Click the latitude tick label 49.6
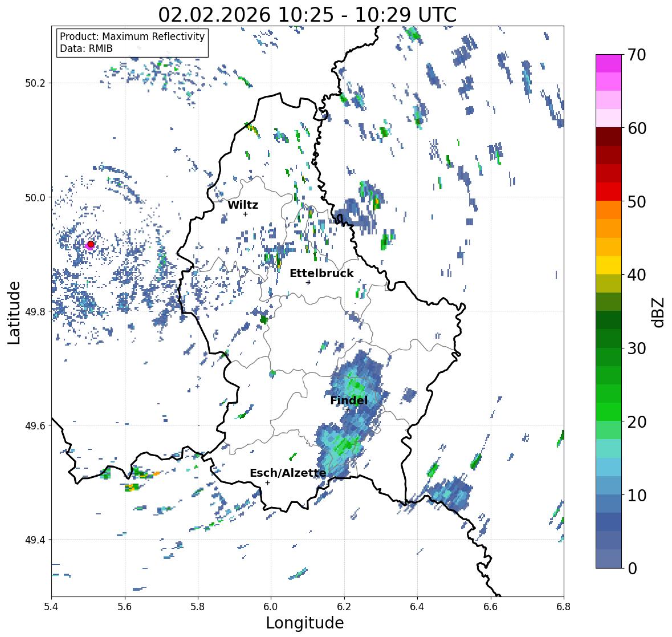672x637 pixels. [35, 425]
